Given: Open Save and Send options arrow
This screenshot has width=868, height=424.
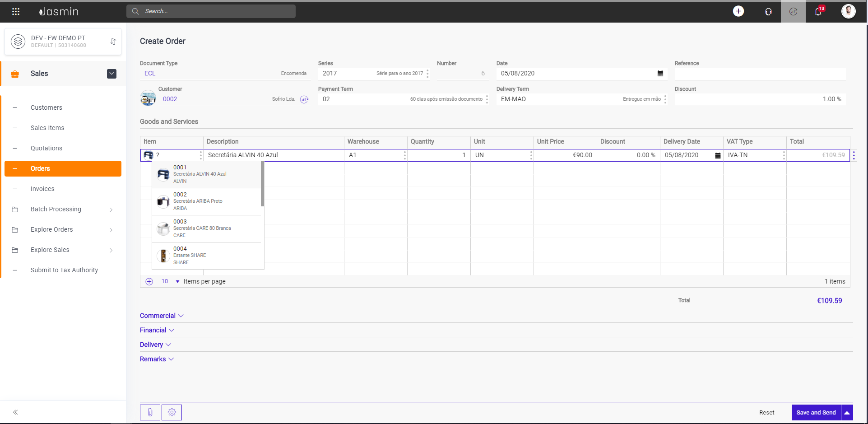Looking at the screenshot, I should tap(847, 413).
